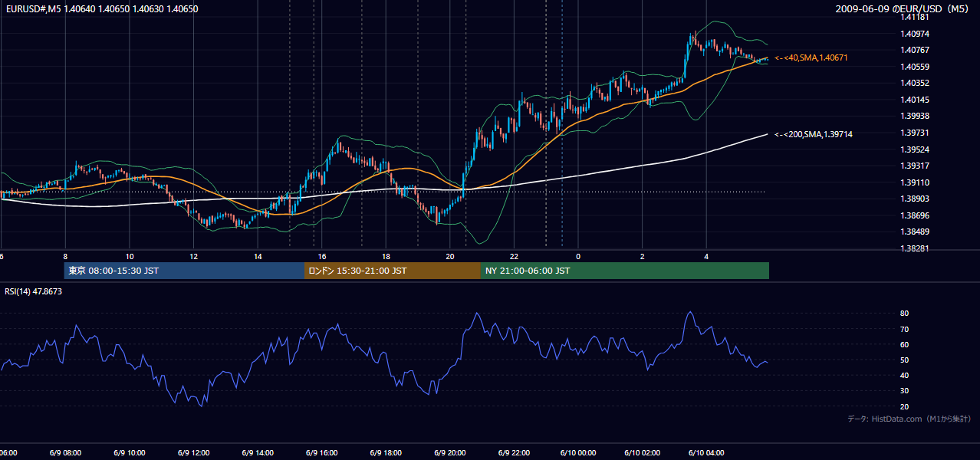The image size is (980, 460).
Task: Click the 1.39317 price axis label
Action: 915,166
